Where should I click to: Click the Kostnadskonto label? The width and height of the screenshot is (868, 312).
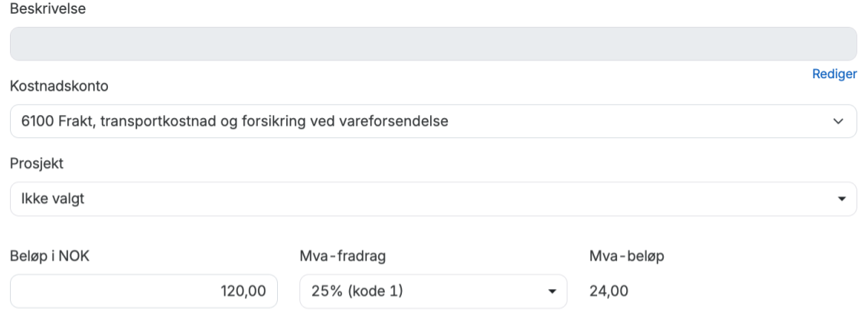tap(59, 87)
